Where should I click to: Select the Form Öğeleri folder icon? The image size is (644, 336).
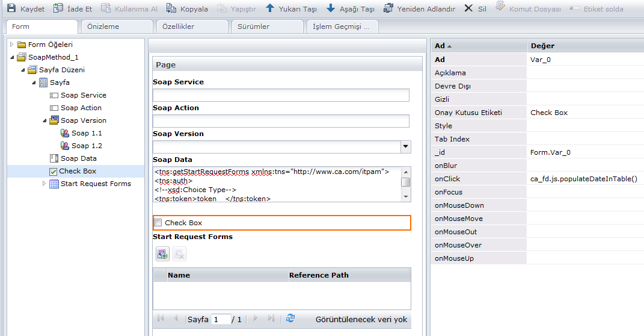click(x=22, y=45)
